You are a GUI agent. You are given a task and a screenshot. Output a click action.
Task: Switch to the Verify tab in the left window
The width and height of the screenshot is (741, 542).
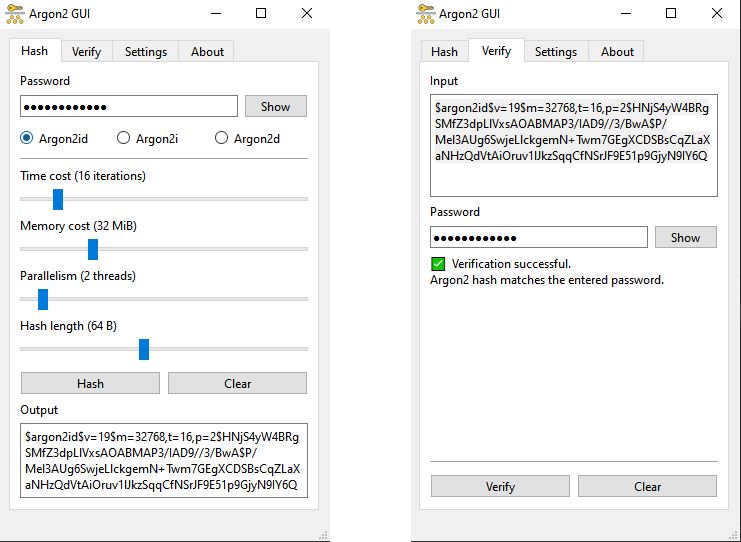86,52
